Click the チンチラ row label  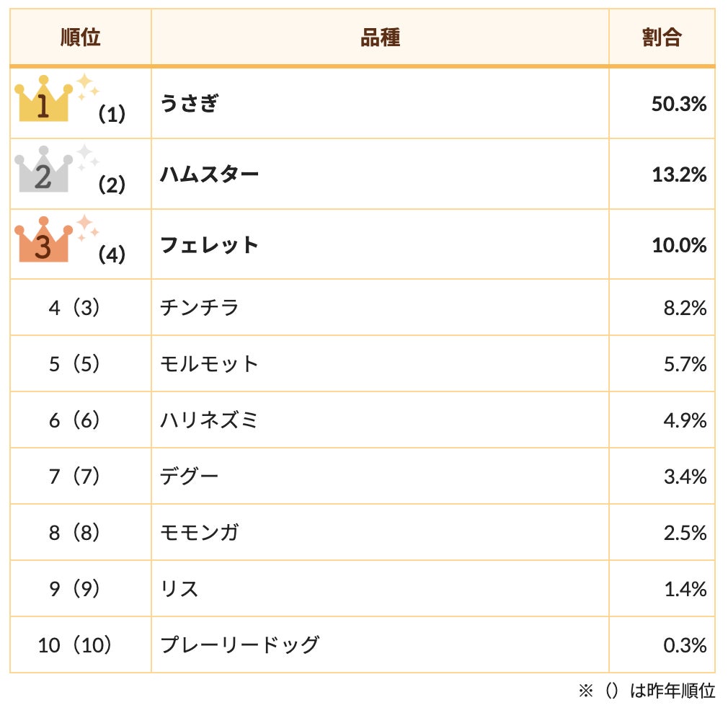[x=199, y=308]
